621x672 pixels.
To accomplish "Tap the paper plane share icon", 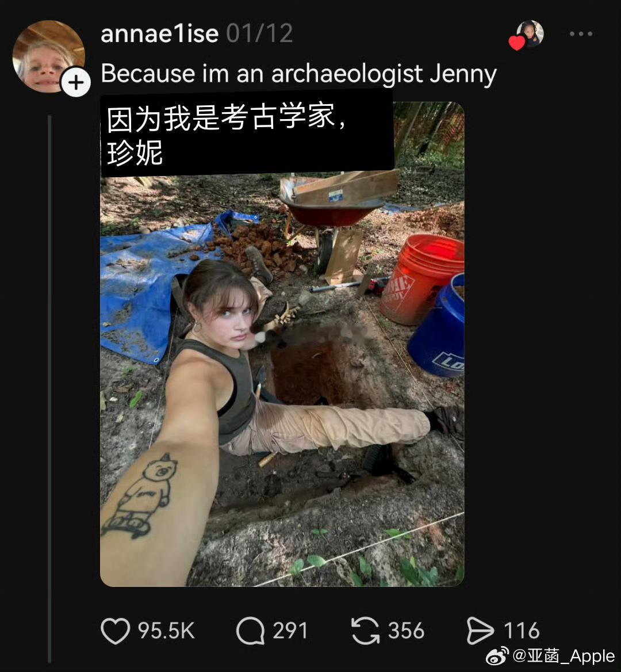I will point(480,631).
